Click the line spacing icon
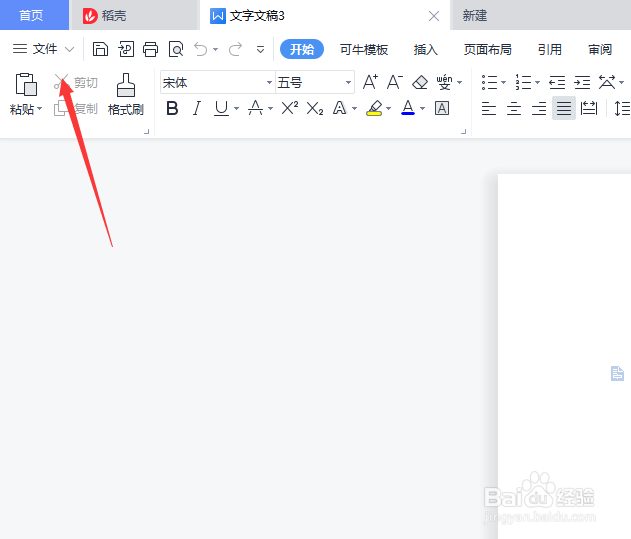Viewport: 631px width, 539px height. coord(622,108)
